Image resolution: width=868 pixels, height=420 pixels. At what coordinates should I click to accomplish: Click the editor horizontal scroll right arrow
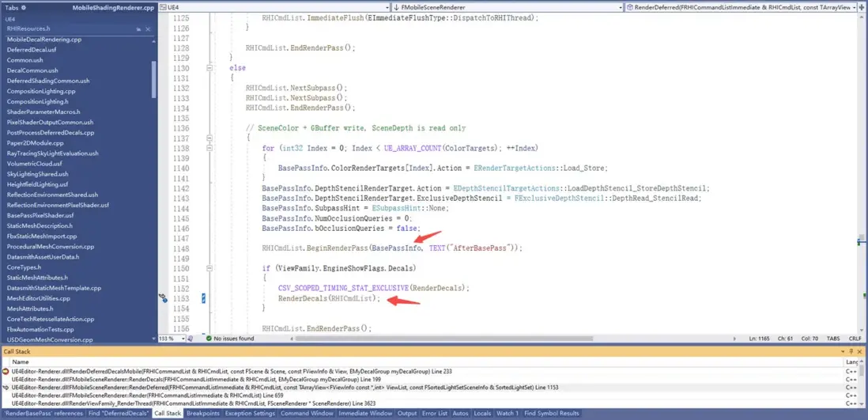coord(734,338)
